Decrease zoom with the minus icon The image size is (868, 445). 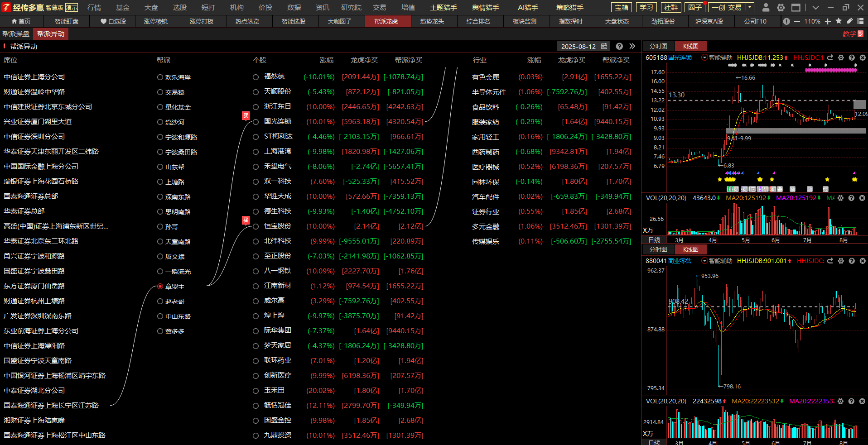797,21
